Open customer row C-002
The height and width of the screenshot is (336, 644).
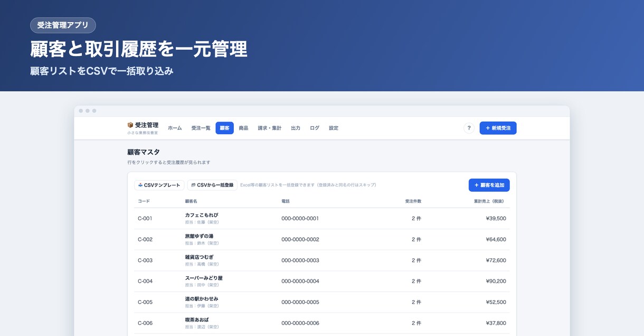321,239
